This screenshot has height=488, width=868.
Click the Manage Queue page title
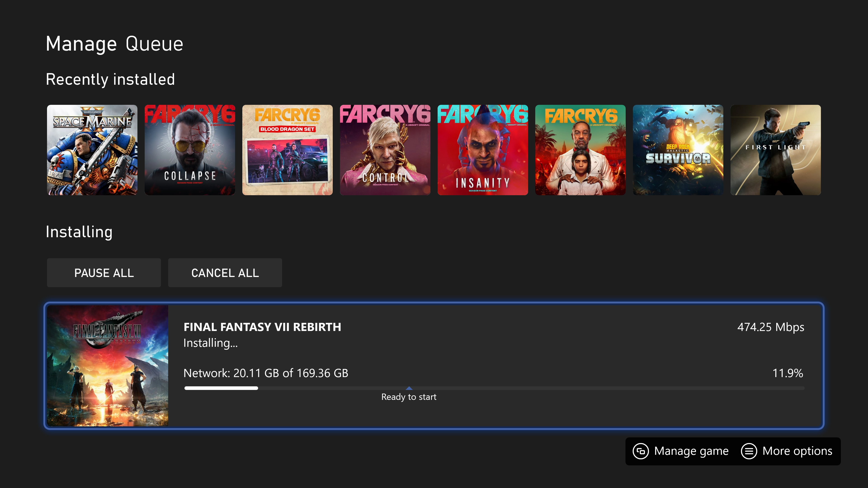pos(115,44)
